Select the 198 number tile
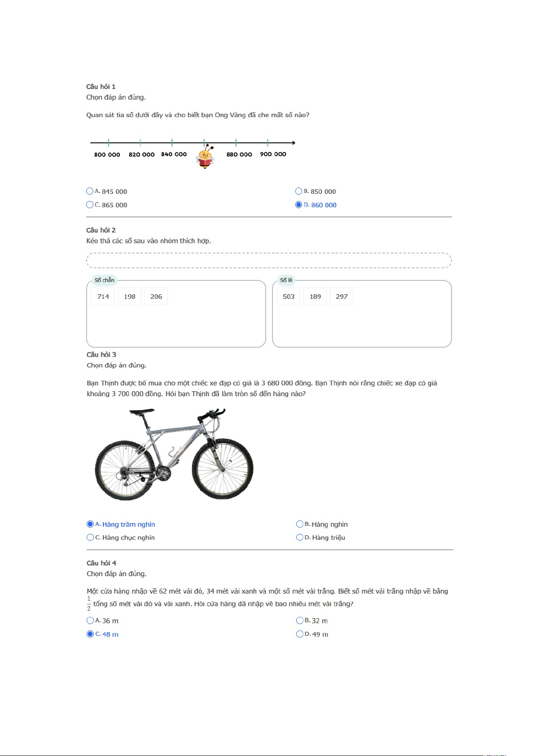This screenshot has height=756, width=535. pos(130,297)
